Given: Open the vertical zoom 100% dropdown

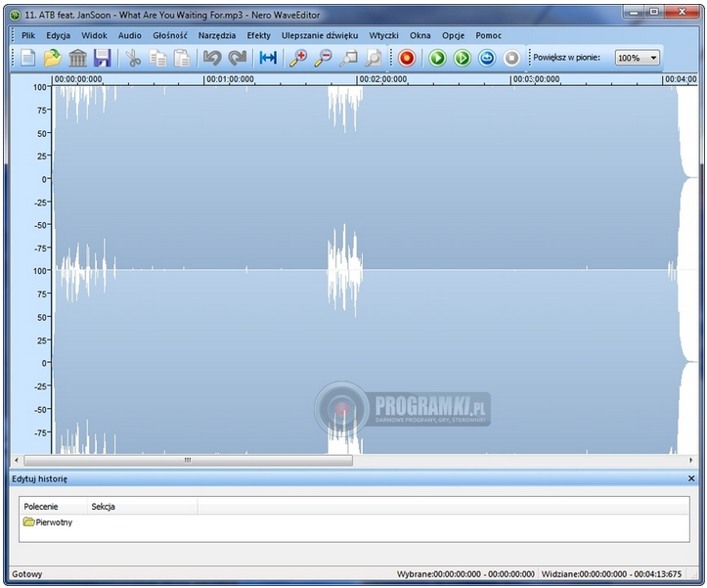Looking at the screenshot, I should point(638,58).
